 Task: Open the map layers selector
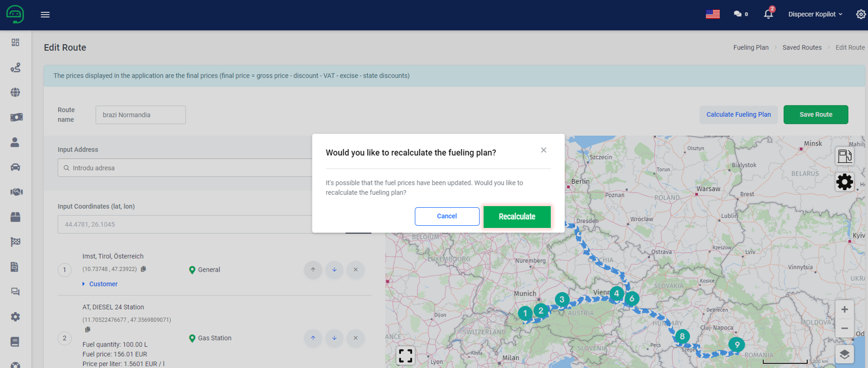[x=844, y=354]
